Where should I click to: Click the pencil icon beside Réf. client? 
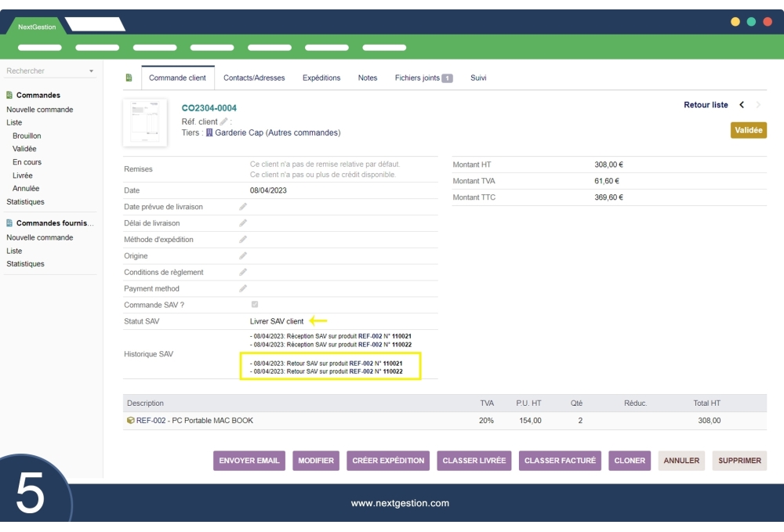(224, 121)
